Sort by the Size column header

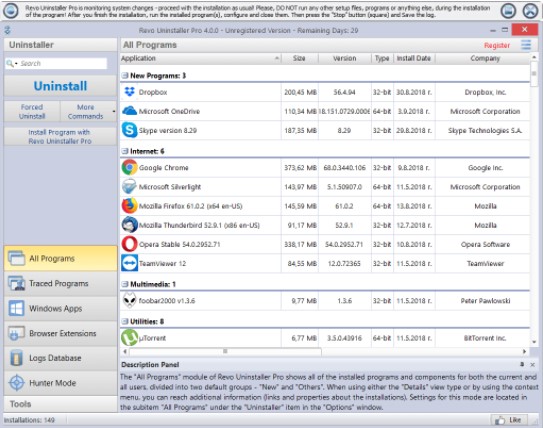[300, 58]
